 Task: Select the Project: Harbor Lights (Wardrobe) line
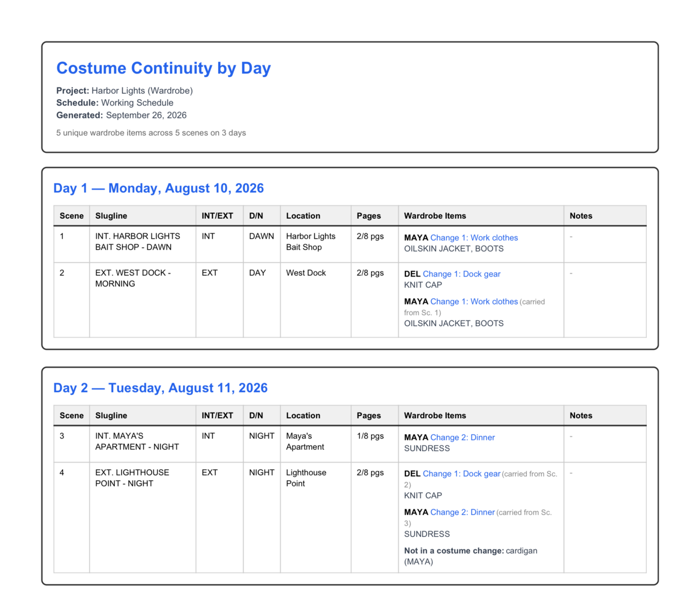pos(124,90)
